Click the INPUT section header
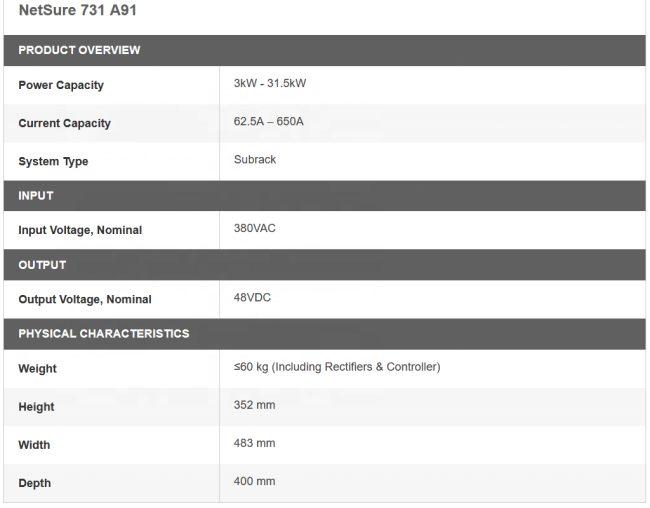 click(x=325, y=196)
